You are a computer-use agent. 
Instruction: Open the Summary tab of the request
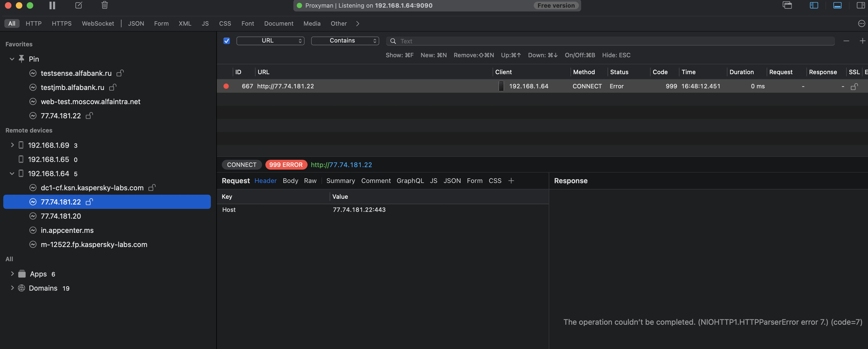tap(340, 180)
